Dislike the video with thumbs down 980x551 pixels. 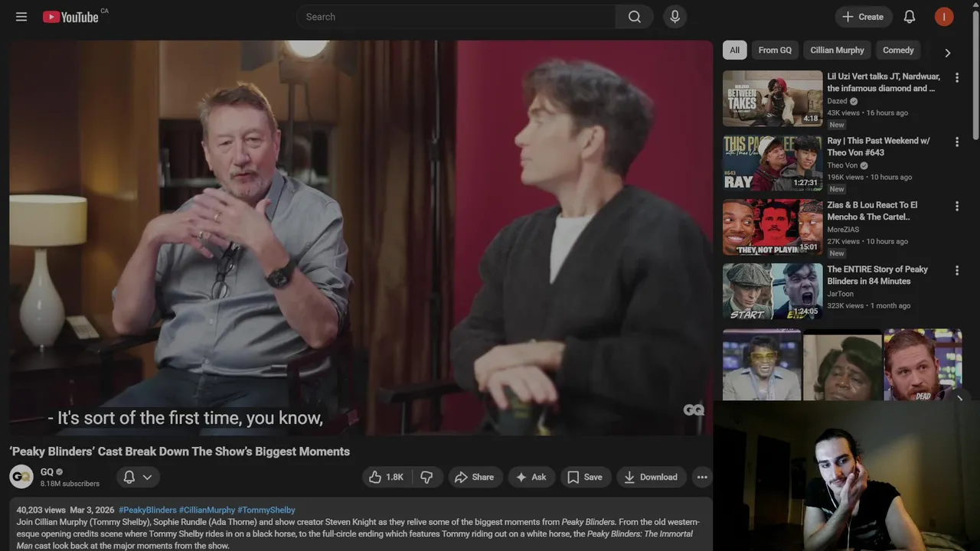[427, 477]
